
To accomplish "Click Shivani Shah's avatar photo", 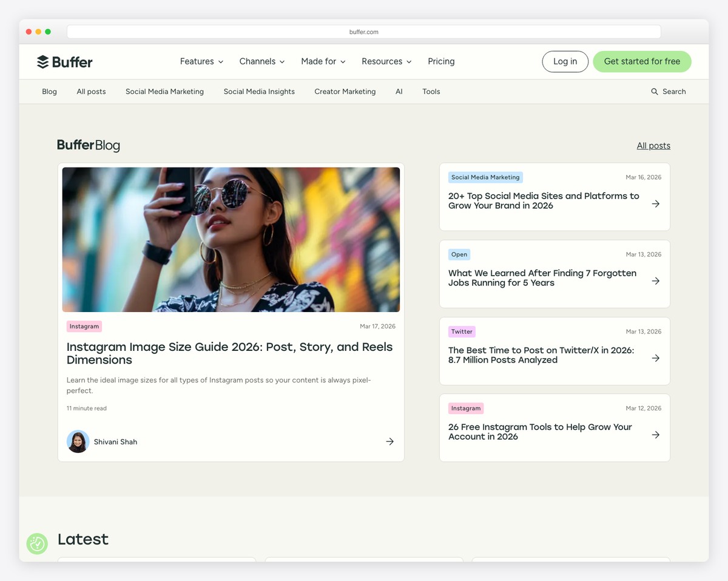I will 78,441.
